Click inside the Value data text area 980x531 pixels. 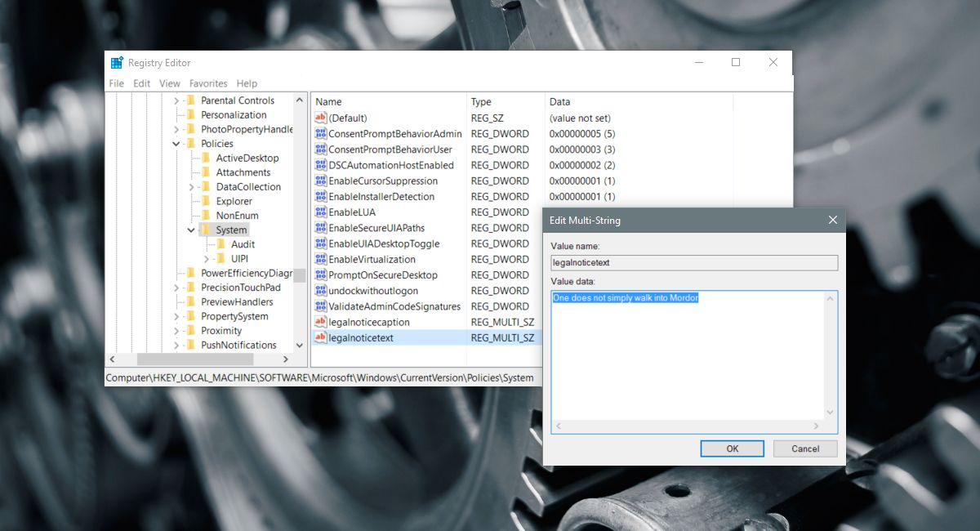[688, 355]
